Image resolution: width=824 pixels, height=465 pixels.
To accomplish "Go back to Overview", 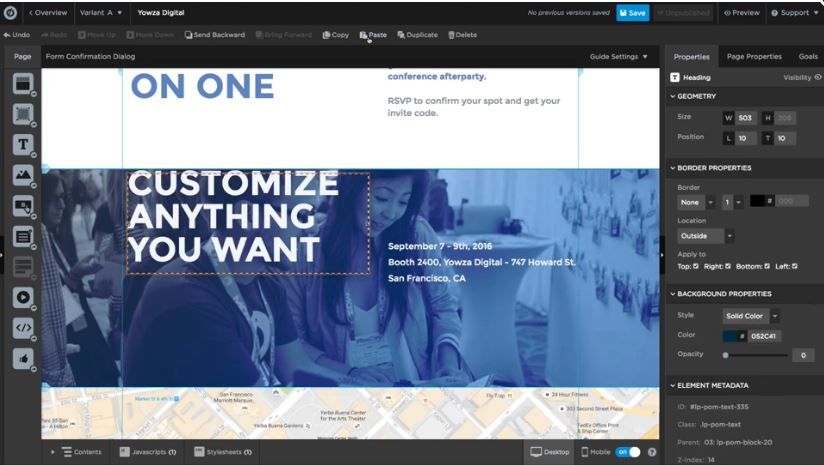I will pos(47,13).
